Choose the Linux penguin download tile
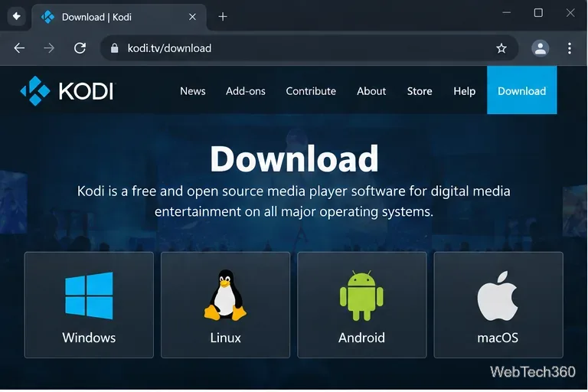 coord(225,305)
